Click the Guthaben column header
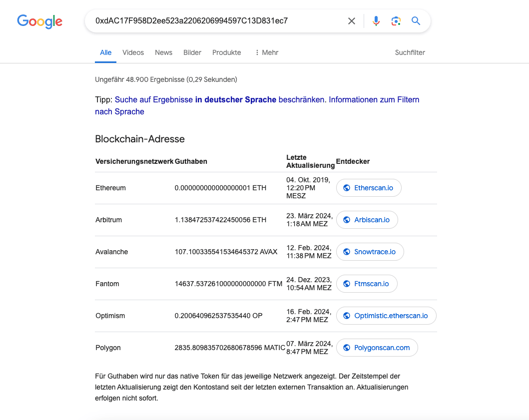The height and width of the screenshot is (420, 529). (191, 162)
